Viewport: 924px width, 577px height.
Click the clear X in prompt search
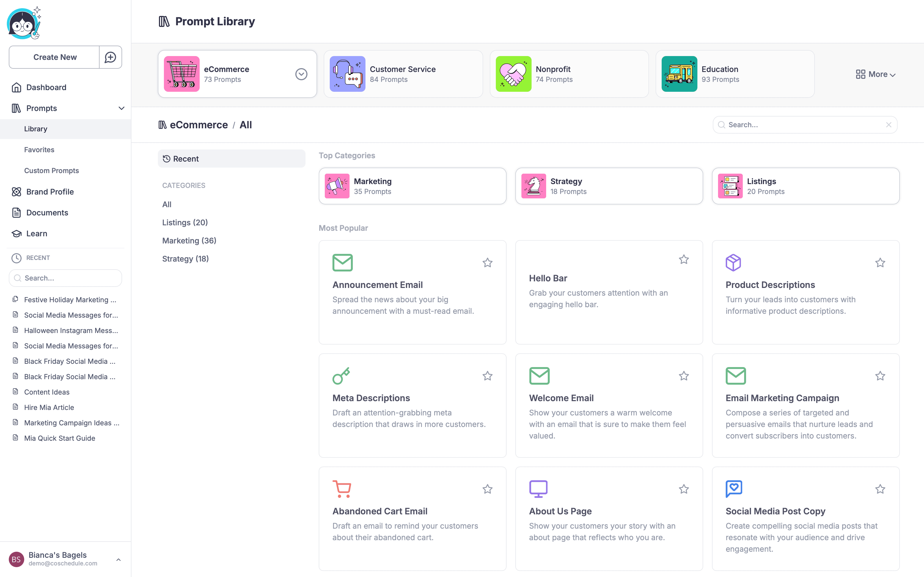click(x=889, y=125)
